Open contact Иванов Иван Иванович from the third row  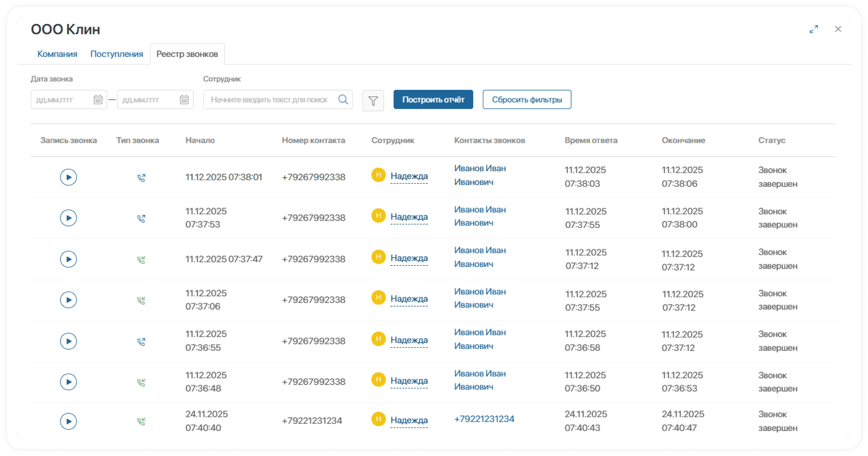(x=480, y=257)
